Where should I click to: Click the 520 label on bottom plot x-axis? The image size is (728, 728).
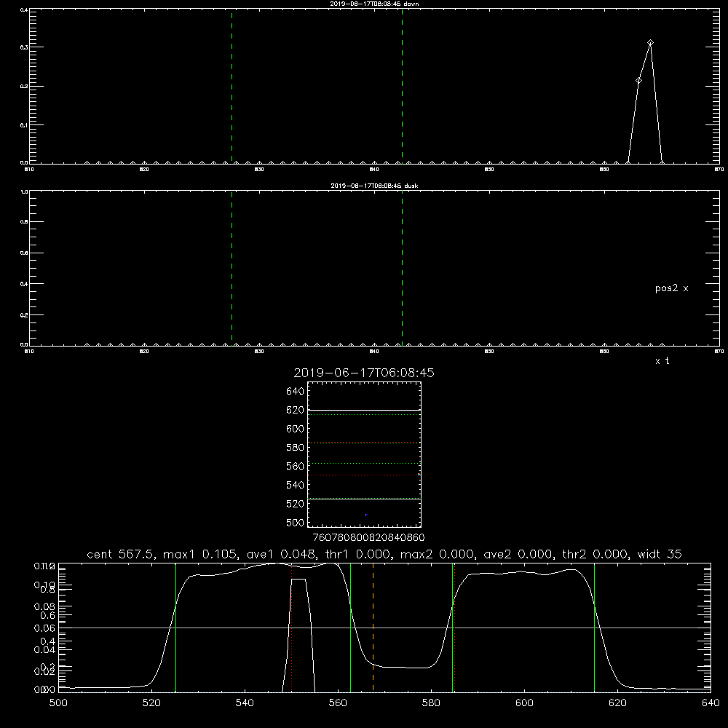tap(152, 703)
